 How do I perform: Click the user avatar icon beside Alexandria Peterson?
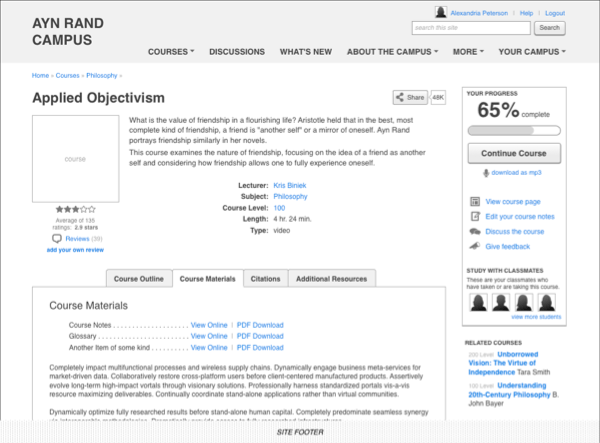tap(440, 12)
